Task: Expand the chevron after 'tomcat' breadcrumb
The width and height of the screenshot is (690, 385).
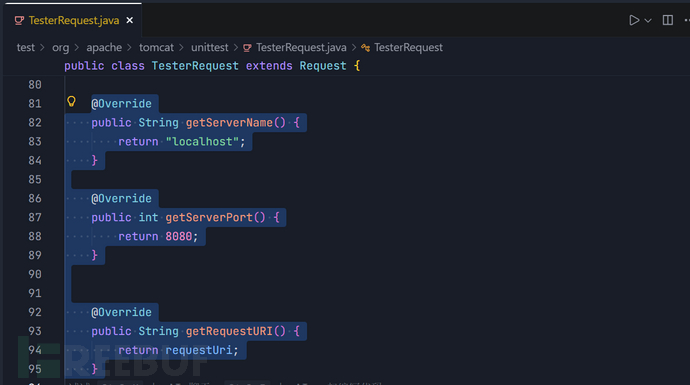Action: 181,48
